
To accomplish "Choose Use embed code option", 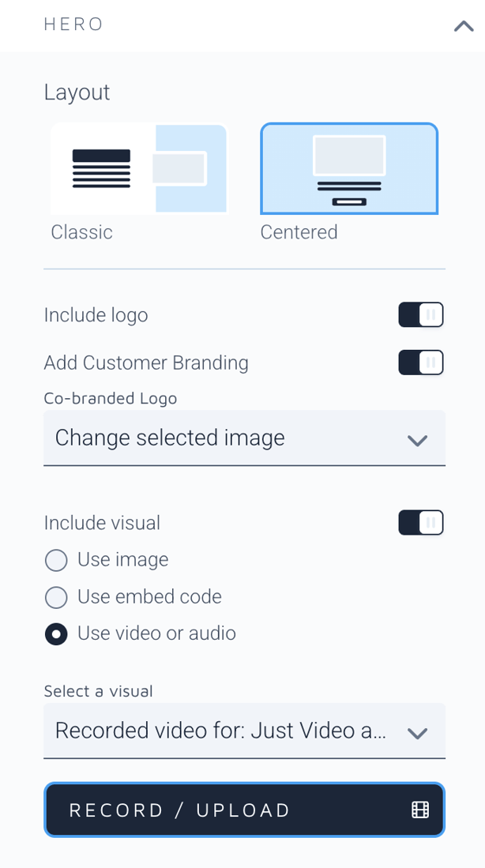I will coord(56,597).
